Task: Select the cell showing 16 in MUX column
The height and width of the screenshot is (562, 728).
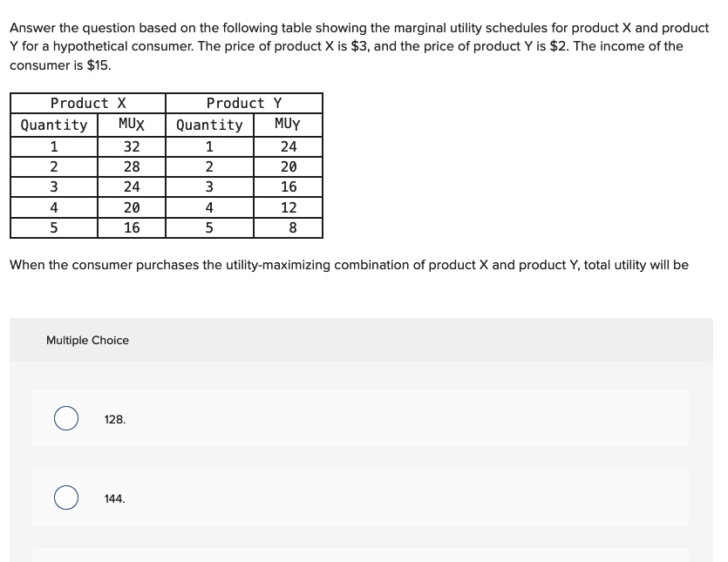Action: tap(131, 227)
